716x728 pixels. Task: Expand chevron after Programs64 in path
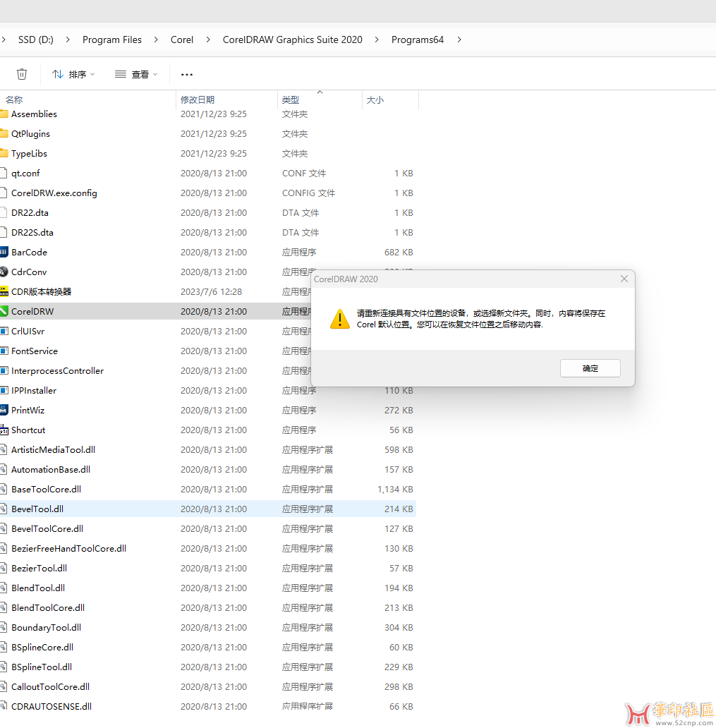point(459,40)
